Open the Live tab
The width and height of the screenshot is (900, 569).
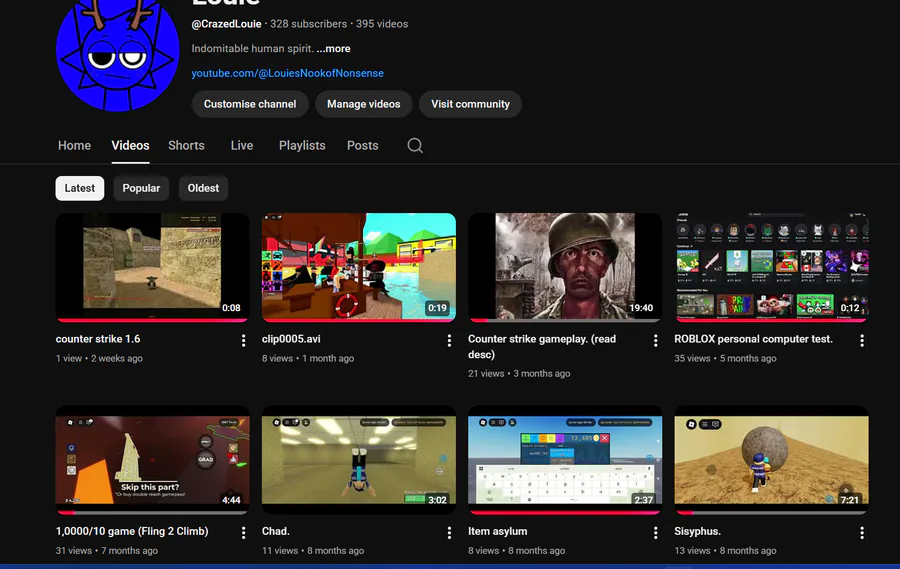point(242,146)
